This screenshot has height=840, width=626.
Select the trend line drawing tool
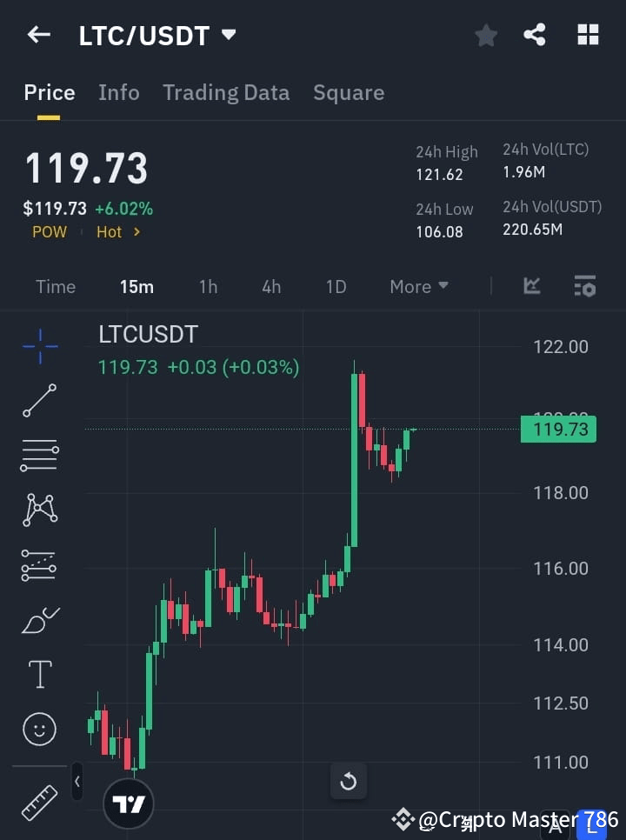click(x=40, y=400)
